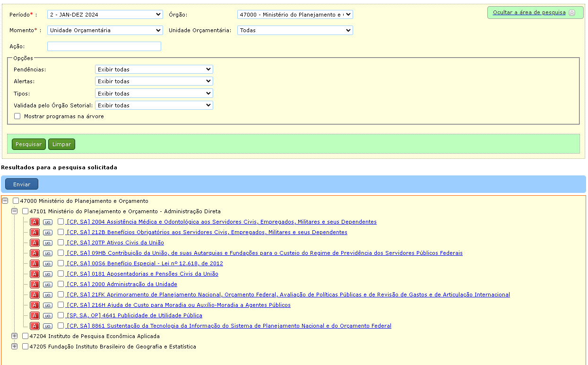Tick checkbox for 212B Benefícios Obrigatórios
Image resolution: width=588 pixels, height=365 pixels.
[61, 232]
